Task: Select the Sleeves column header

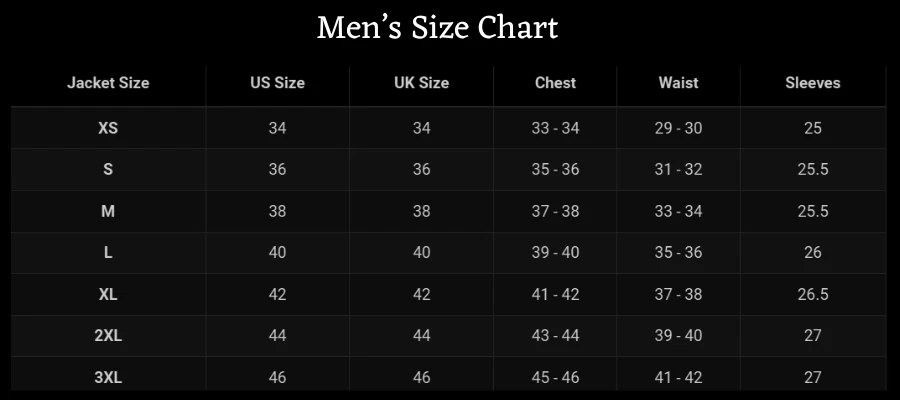Action: (x=812, y=83)
